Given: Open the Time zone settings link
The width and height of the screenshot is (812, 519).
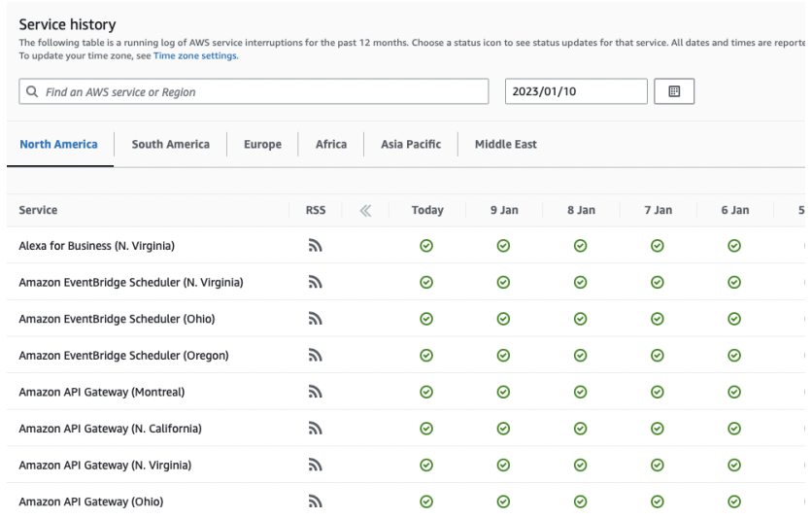Looking at the screenshot, I should [196, 55].
